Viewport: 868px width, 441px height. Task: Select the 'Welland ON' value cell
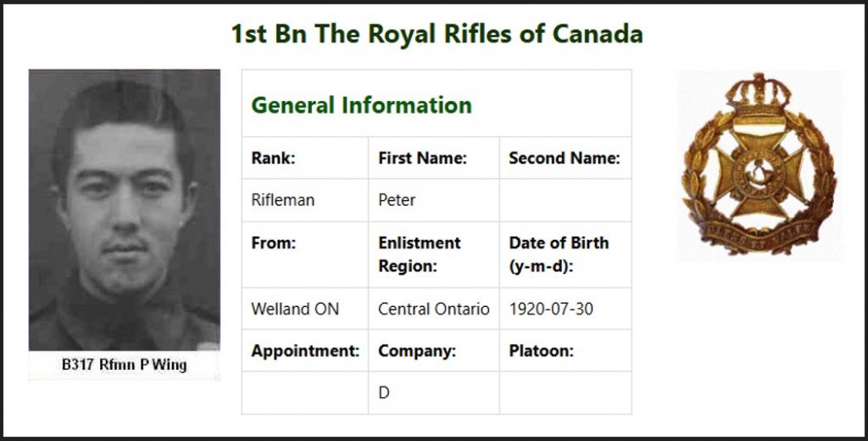295,310
